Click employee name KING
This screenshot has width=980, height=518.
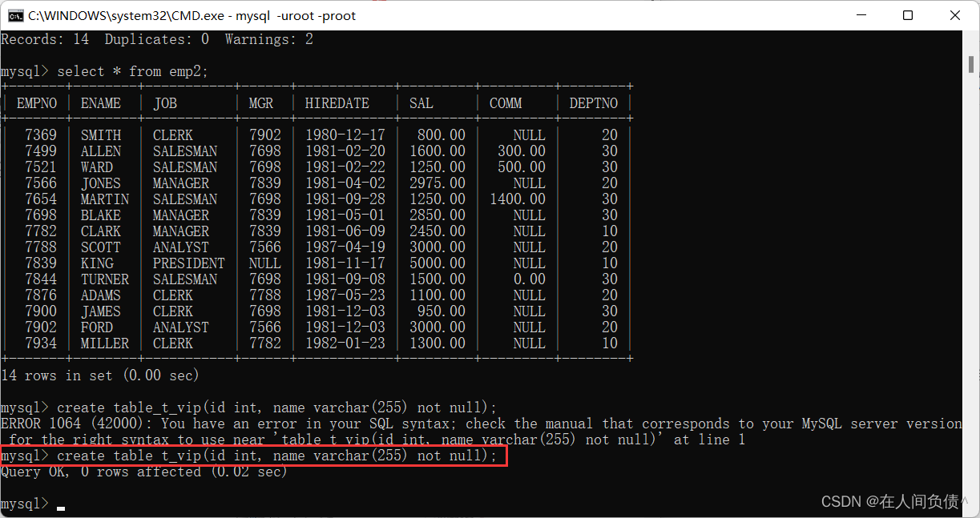(97, 263)
